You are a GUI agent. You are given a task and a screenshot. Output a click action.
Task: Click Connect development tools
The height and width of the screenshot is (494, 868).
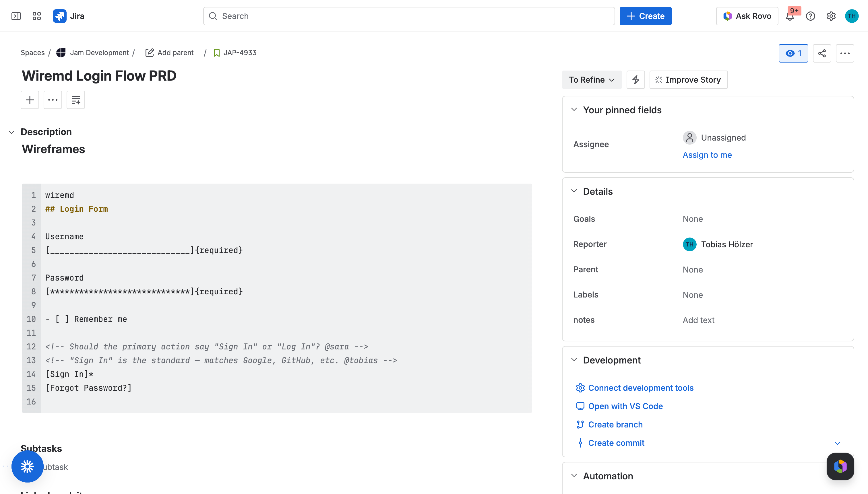[641, 388]
